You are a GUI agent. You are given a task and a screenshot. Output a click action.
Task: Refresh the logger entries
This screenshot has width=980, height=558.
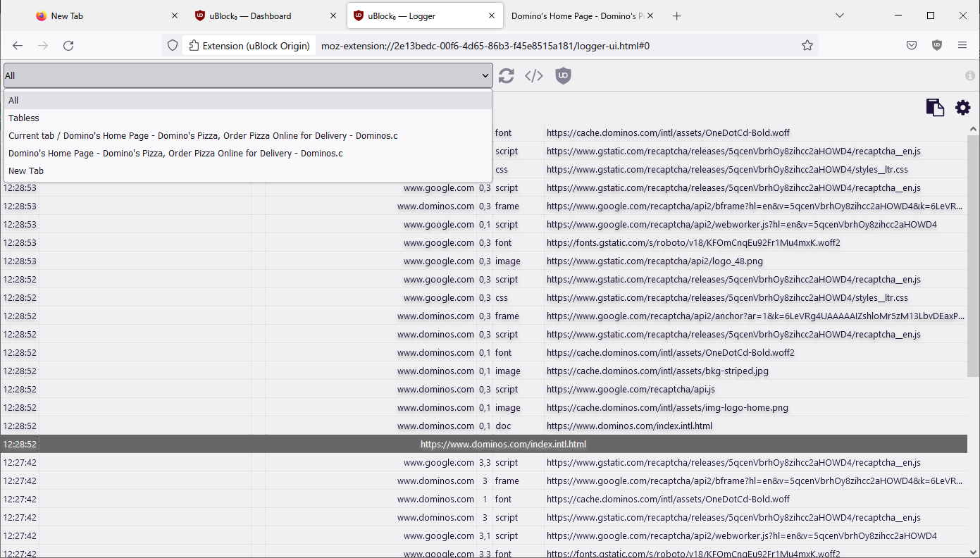point(506,75)
